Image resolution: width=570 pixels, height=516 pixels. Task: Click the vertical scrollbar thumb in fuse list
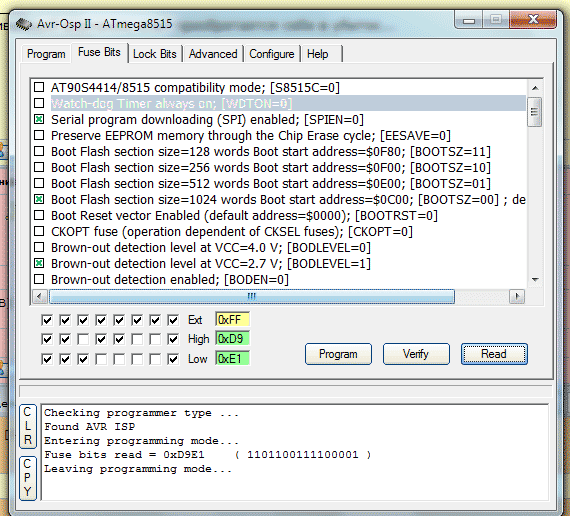[x=535, y=112]
